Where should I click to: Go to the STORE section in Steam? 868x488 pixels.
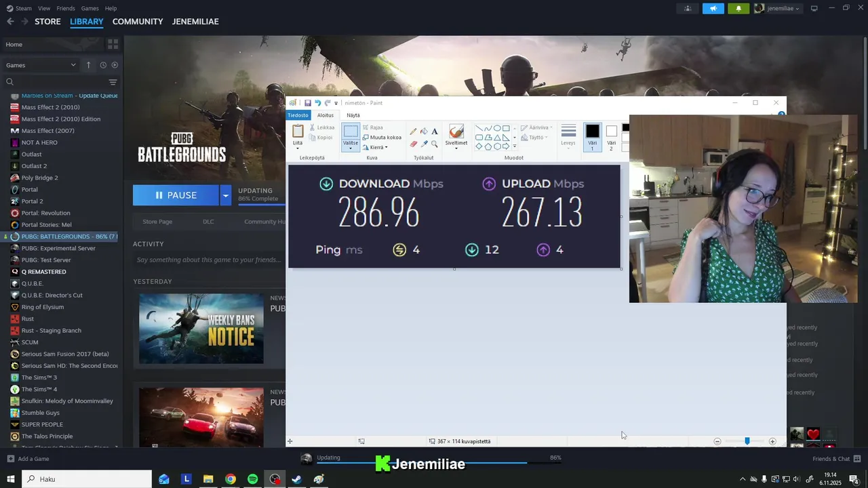[47, 22]
